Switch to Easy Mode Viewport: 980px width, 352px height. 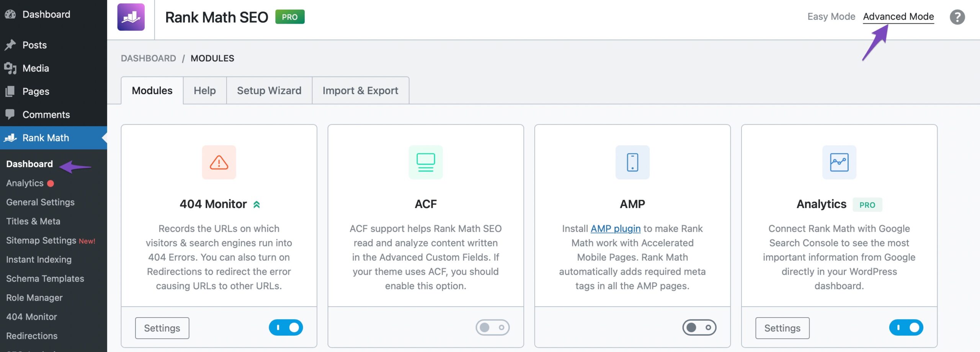point(831,17)
